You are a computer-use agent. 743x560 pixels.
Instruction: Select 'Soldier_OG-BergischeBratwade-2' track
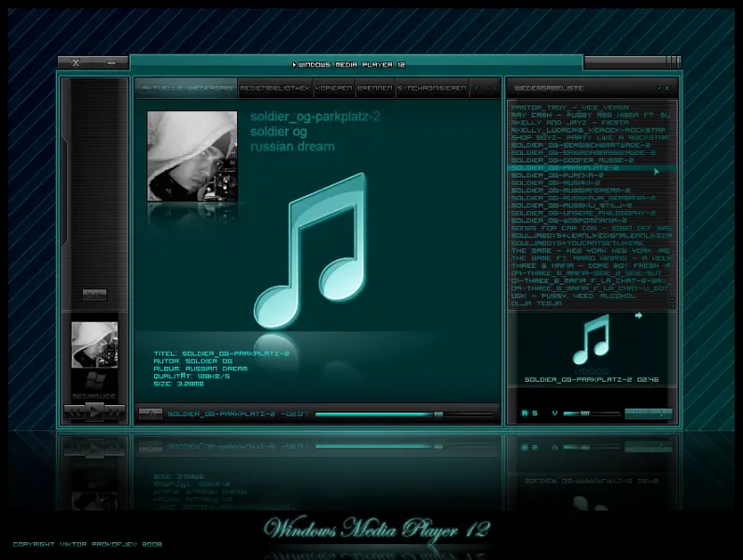pos(581,146)
